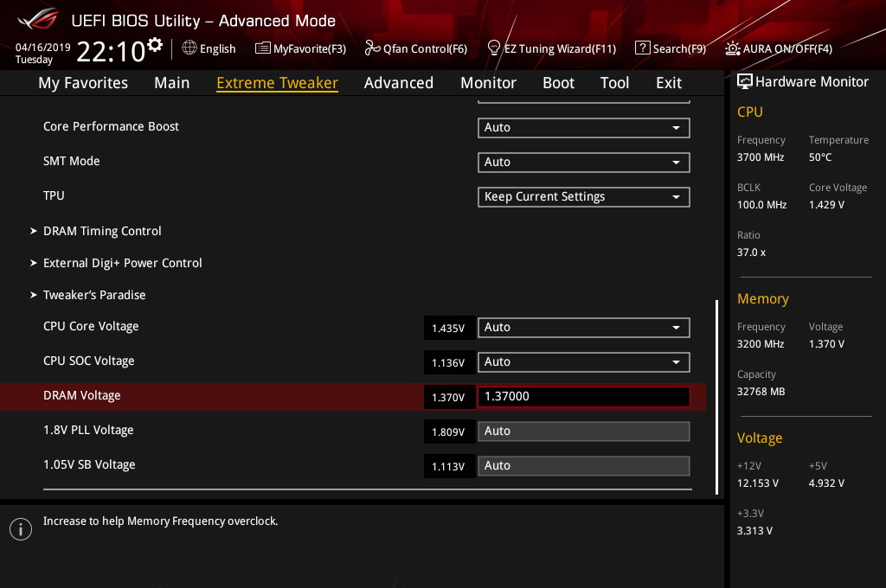Click the 1.435V CPU core reading
Viewport: 886px width, 588px height.
click(449, 329)
